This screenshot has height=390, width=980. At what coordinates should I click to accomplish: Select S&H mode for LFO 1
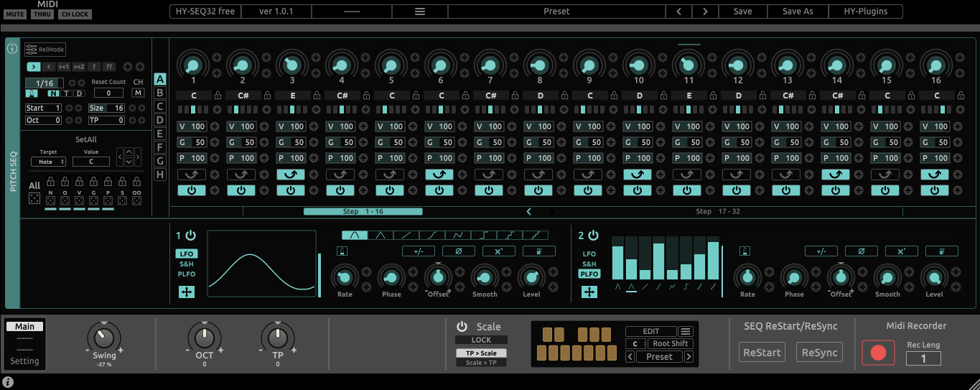187,264
